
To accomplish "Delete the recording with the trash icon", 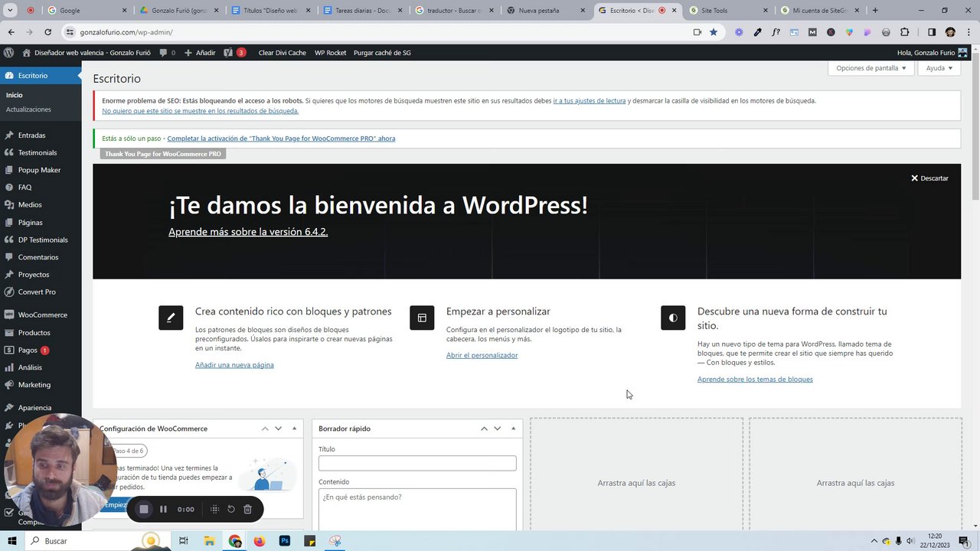I will 247,509.
